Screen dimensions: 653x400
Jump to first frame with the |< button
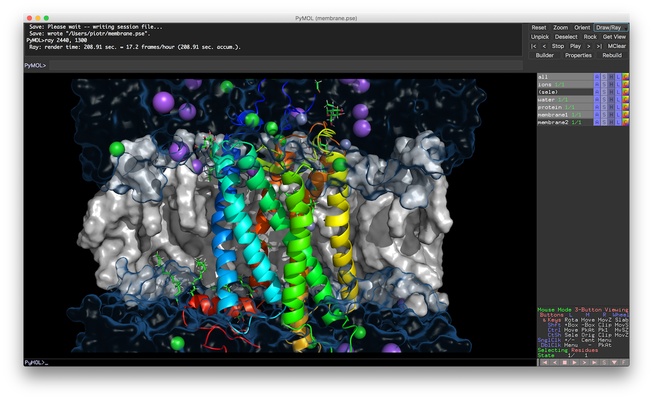[533, 46]
